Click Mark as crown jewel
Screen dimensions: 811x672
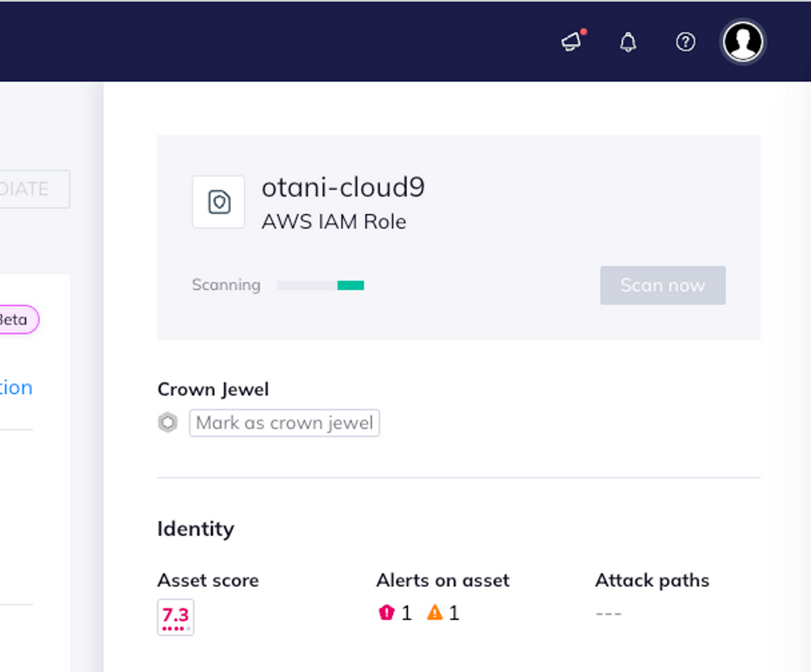tap(285, 423)
